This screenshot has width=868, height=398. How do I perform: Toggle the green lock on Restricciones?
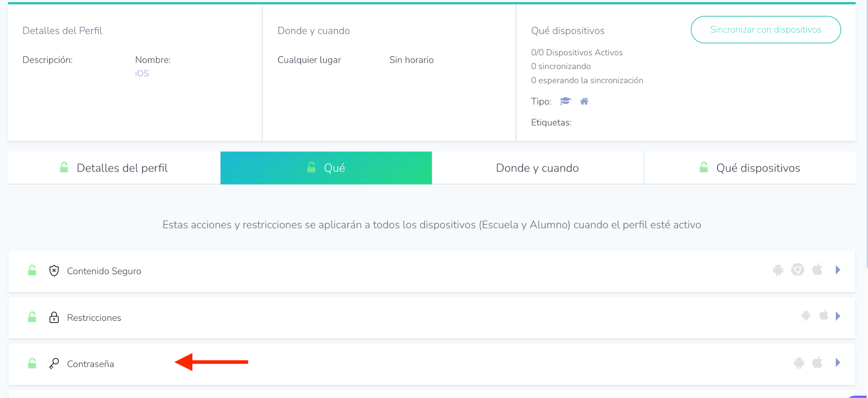[32, 317]
